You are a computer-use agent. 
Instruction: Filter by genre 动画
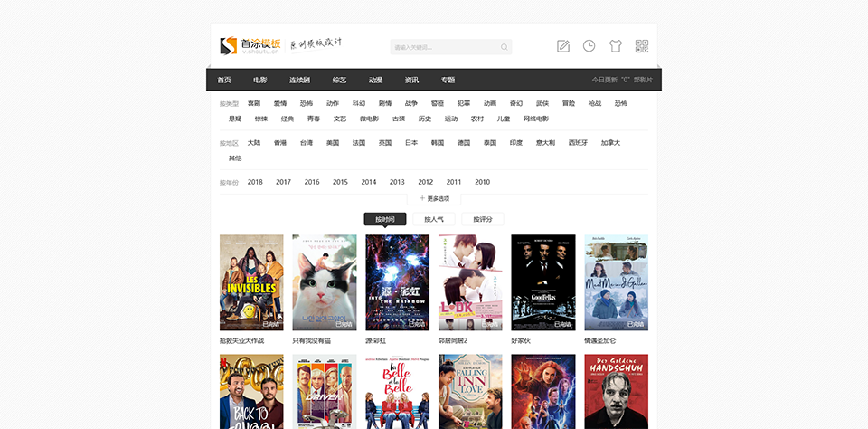pyautogui.click(x=490, y=104)
